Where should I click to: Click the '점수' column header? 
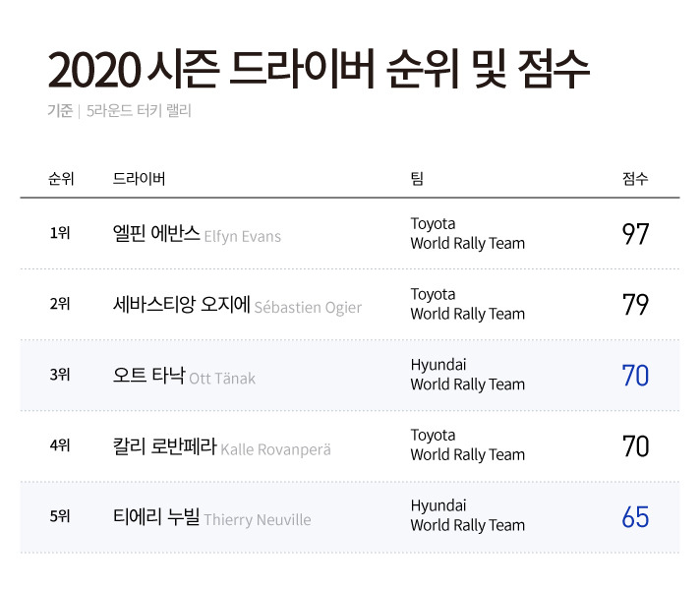[x=635, y=179]
